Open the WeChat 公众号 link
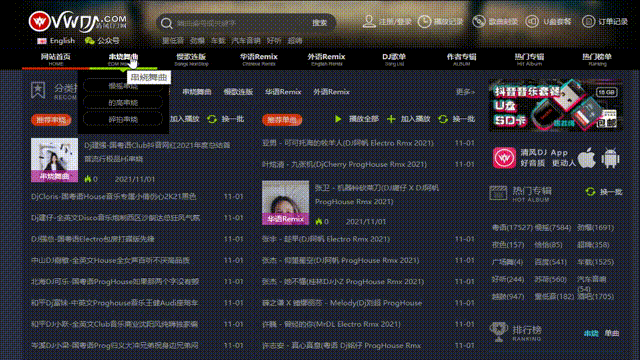This screenshot has height=360, width=640. tap(102, 41)
